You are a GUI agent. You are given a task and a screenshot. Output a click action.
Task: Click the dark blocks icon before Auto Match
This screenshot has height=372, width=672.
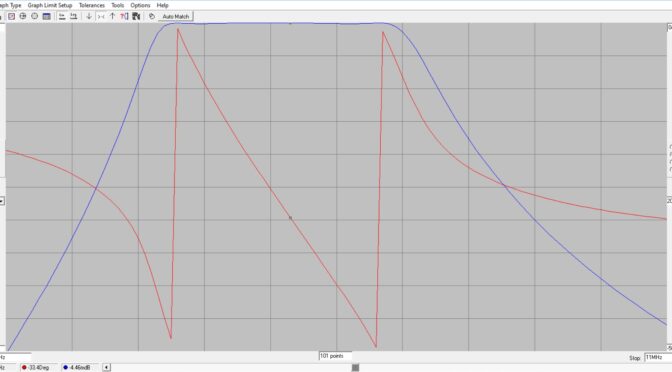[x=136, y=16]
